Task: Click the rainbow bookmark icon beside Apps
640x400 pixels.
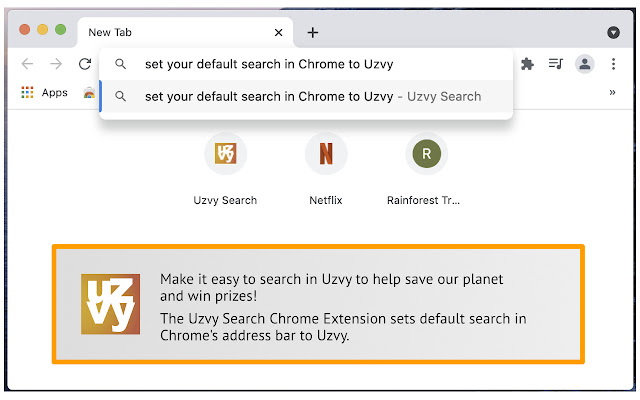Action: (90, 93)
